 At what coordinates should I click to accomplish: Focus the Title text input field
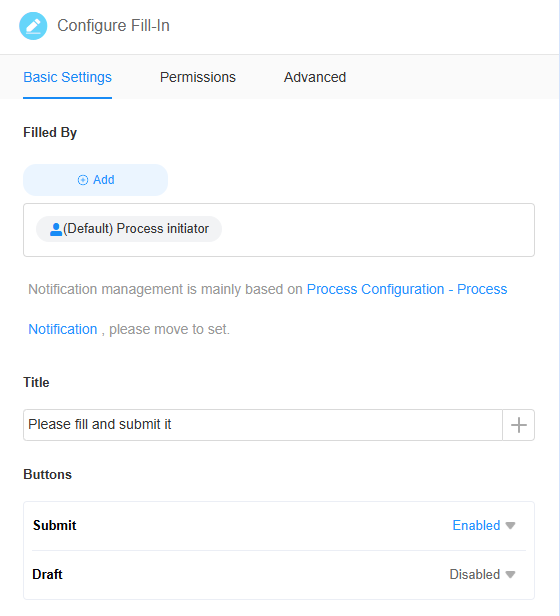pos(263,425)
